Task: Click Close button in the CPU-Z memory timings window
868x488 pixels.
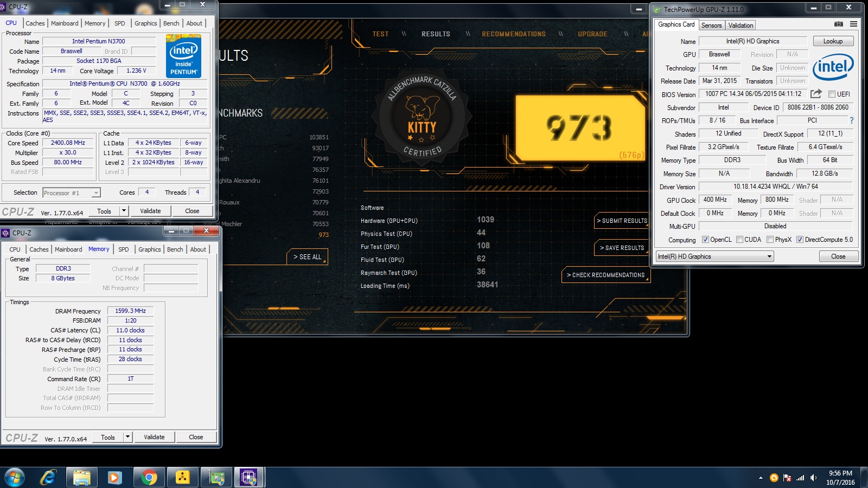Action: (x=196, y=437)
